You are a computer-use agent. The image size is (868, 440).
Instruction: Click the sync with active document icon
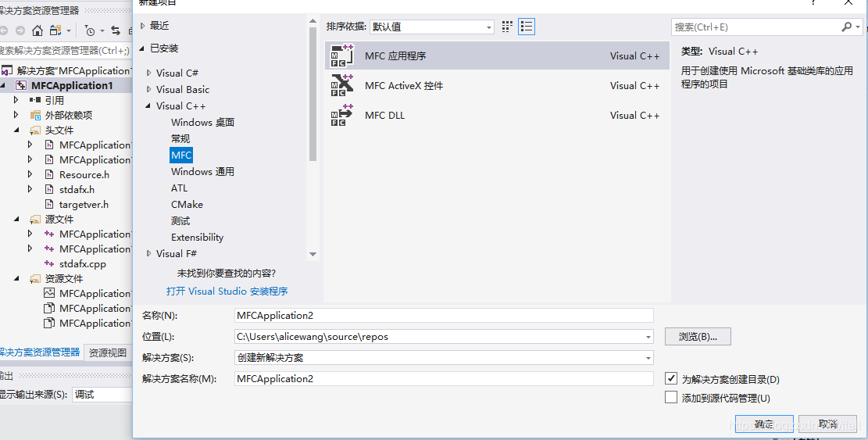(115, 30)
